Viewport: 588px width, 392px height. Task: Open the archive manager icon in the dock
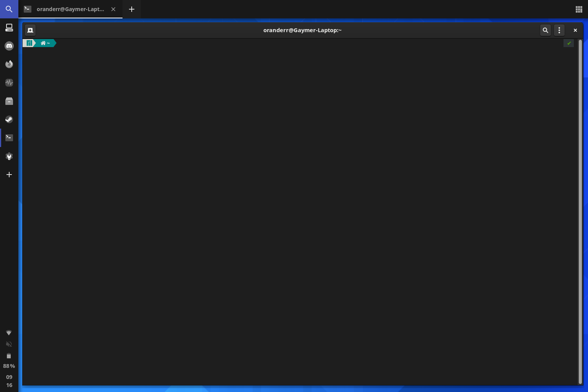point(9,101)
